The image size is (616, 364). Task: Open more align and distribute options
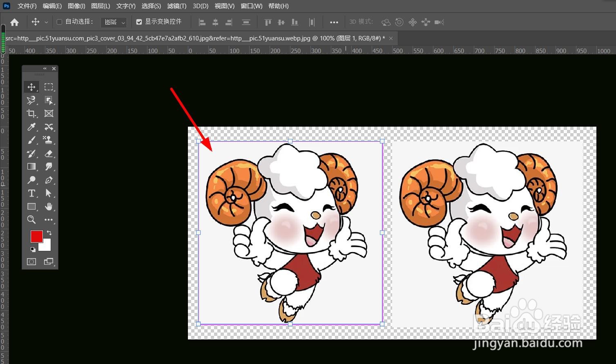coord(334,22)
